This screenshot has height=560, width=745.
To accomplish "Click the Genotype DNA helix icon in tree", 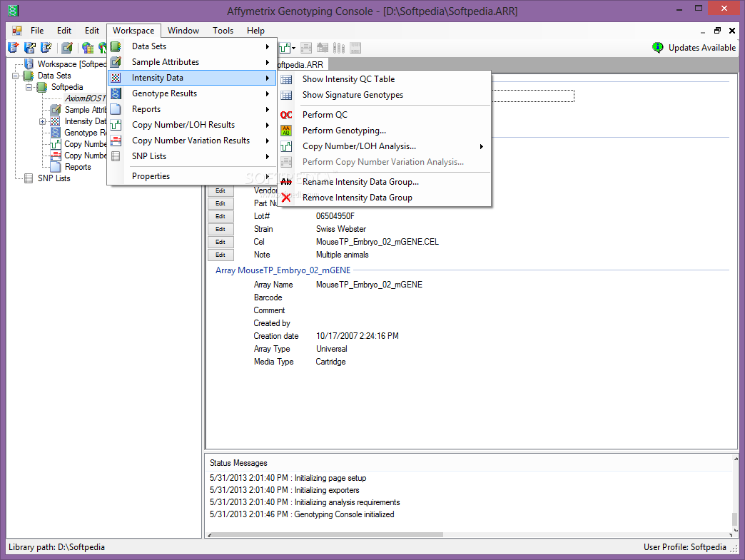I will (x=56, y=133).
